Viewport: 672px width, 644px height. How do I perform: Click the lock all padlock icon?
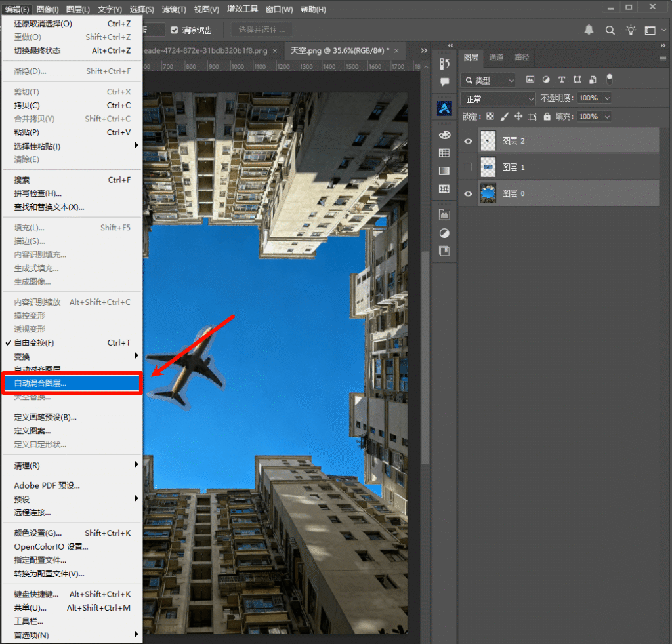[547, 117]
